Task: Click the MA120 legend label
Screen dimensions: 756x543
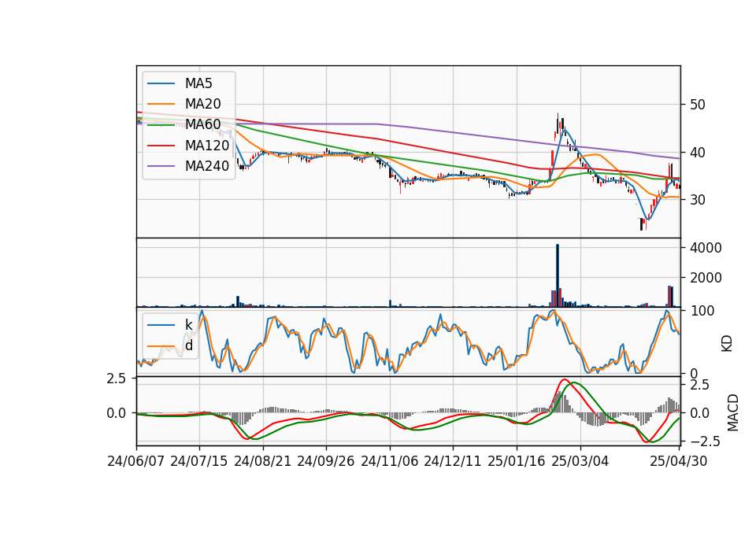Action: [207, 145]
